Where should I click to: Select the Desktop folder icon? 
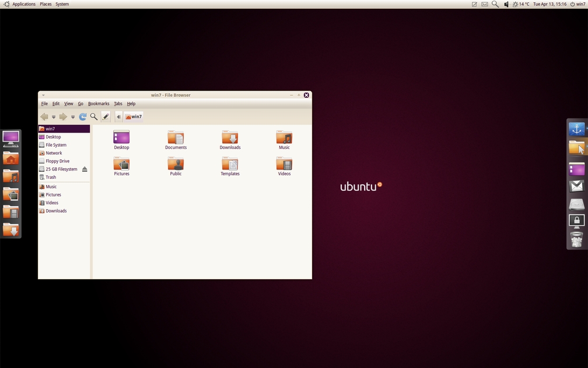click(x=121, y=140)
